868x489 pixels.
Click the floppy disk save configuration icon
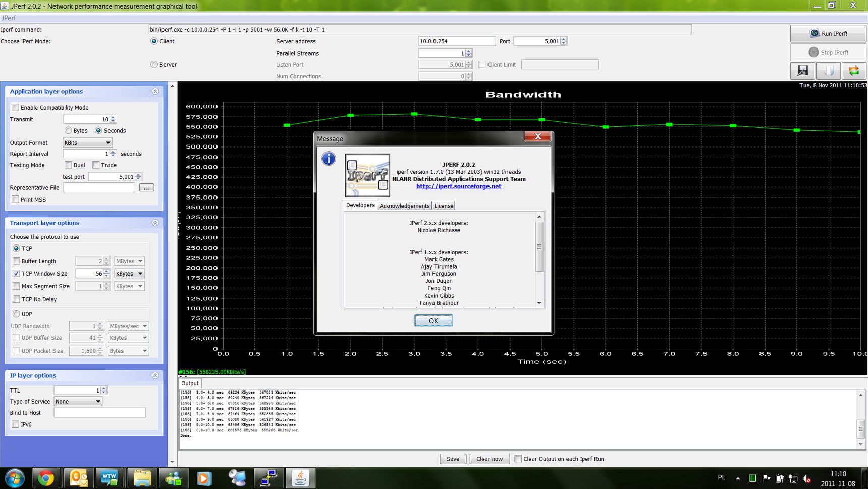pos(802,71)
